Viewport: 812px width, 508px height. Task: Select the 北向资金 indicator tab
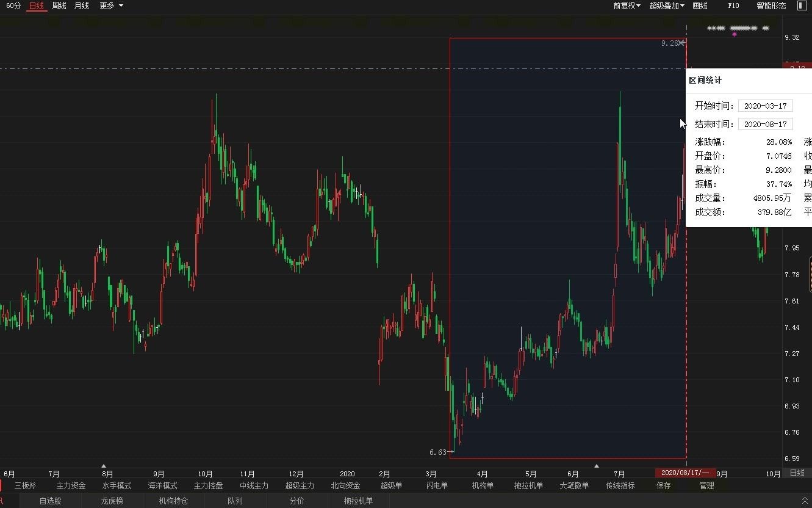[x=345, y=485]
